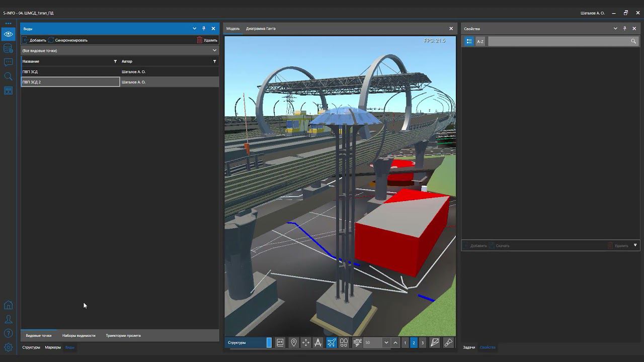Toggle speed preset 1

405,342
